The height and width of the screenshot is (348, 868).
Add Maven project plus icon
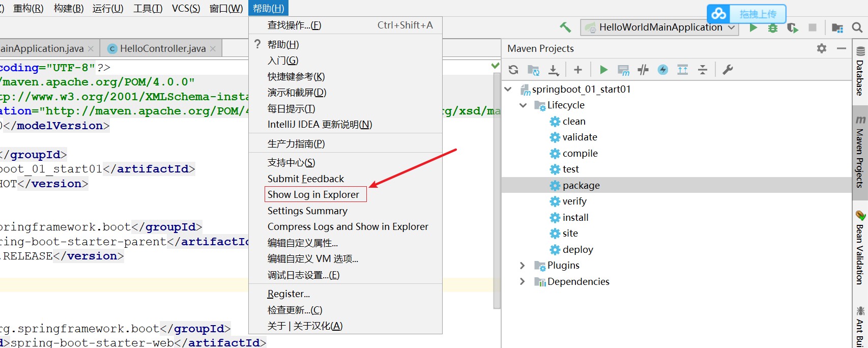click(578, 70)
